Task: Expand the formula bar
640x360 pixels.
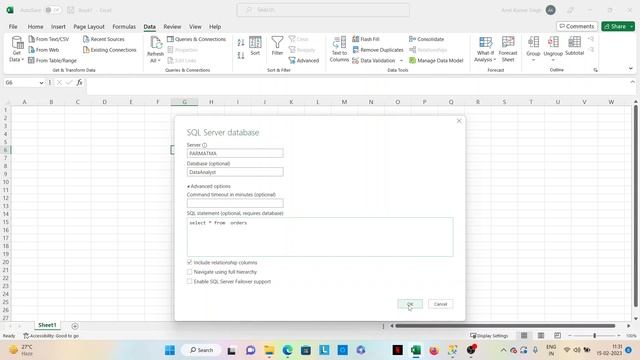Action: (x=632, y=82)
